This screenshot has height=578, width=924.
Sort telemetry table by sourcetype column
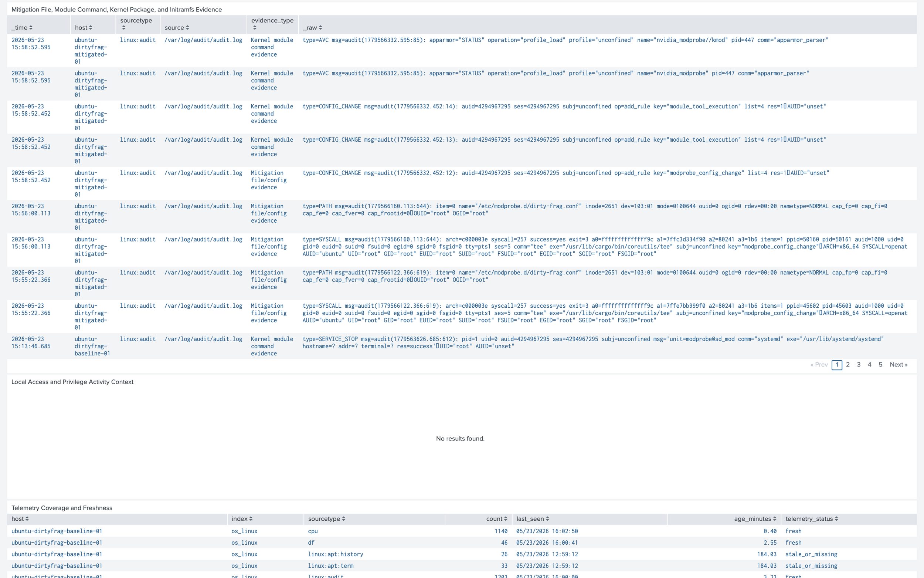[327, 519]
